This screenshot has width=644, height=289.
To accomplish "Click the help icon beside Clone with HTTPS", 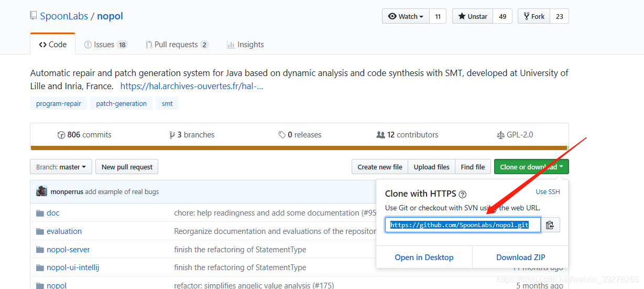I will coord(462,195).
